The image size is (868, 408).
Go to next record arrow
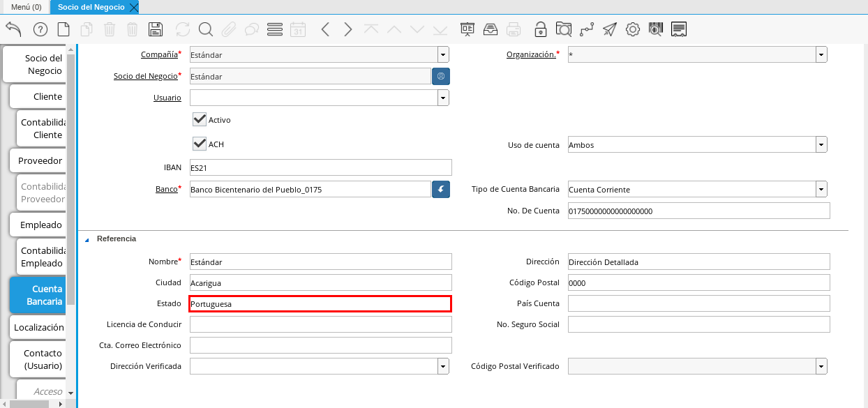point(347,29)
